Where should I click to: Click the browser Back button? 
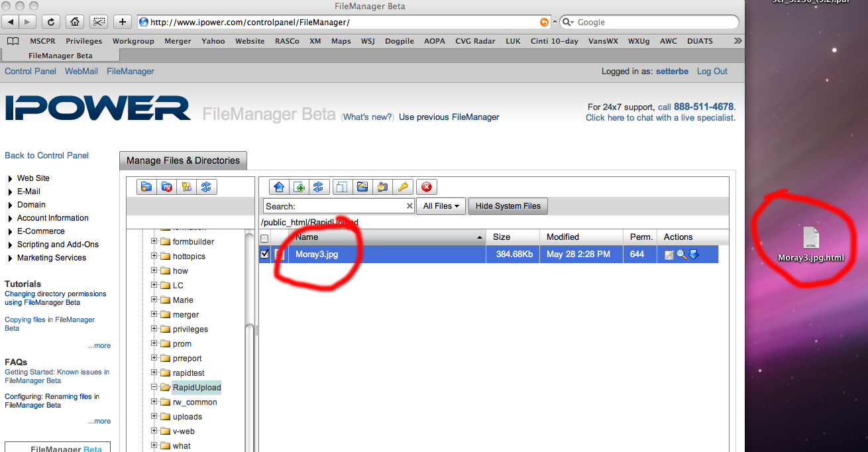click(x=11, y=22)
